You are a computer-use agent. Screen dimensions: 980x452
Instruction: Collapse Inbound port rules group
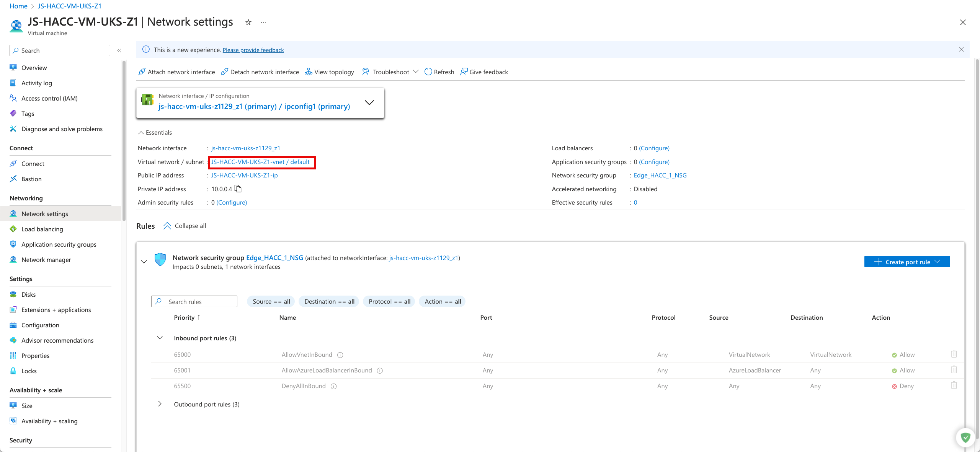click(x=160, y=338)
